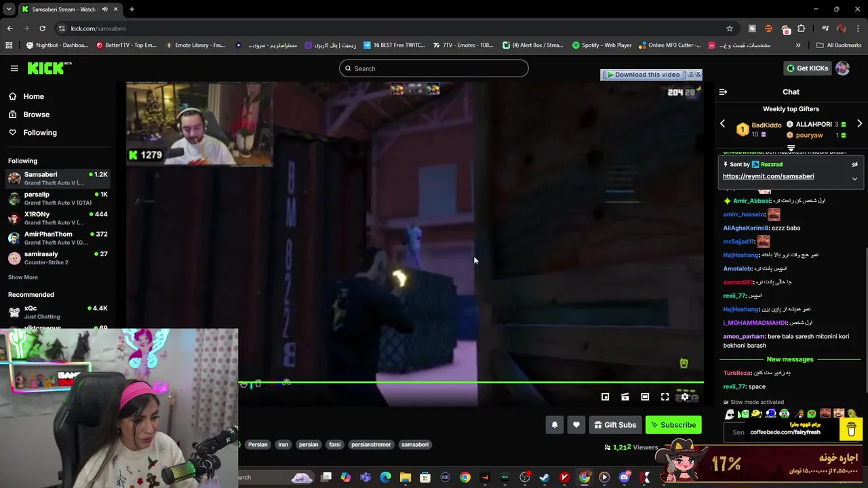Open the user profile avatar menu
868x488 pixels.
pyautogui.click(x=842, y=68)
